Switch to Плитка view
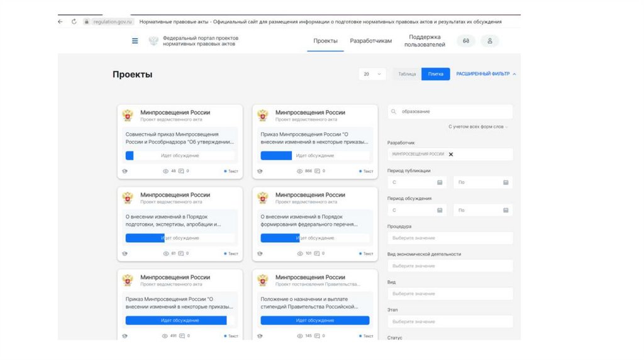The image size is (644, 361). coord(436,74)
